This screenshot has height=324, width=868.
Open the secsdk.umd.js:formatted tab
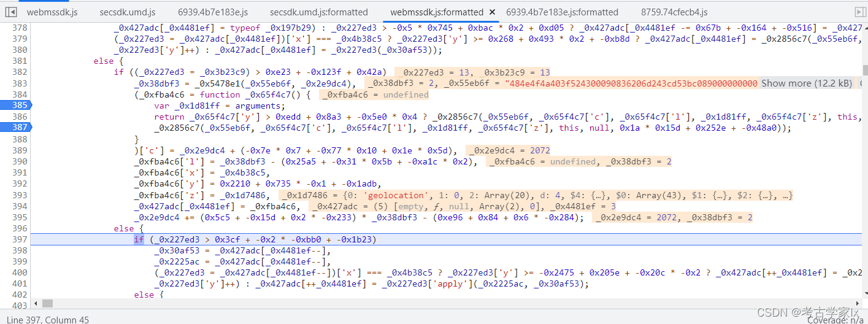[319, 12]
